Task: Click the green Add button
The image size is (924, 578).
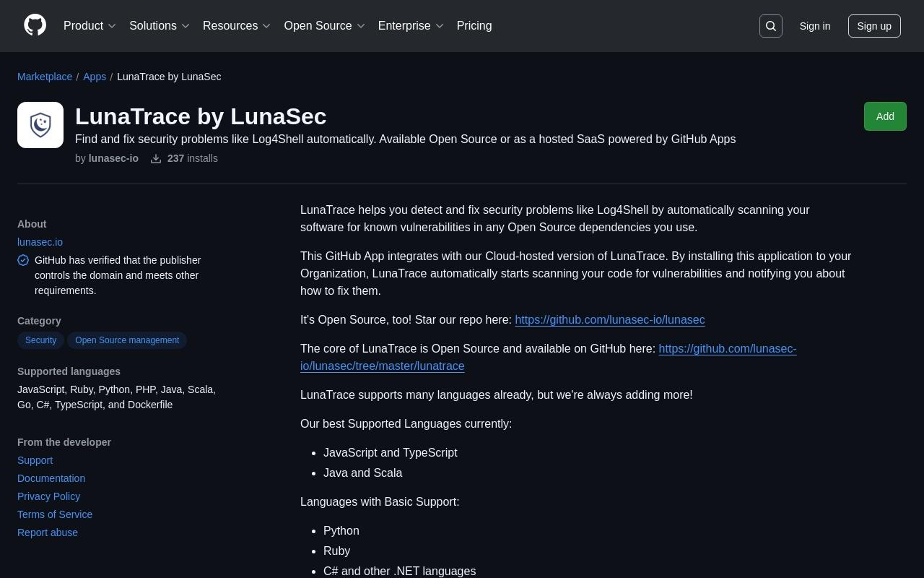Action: point(885,116)
